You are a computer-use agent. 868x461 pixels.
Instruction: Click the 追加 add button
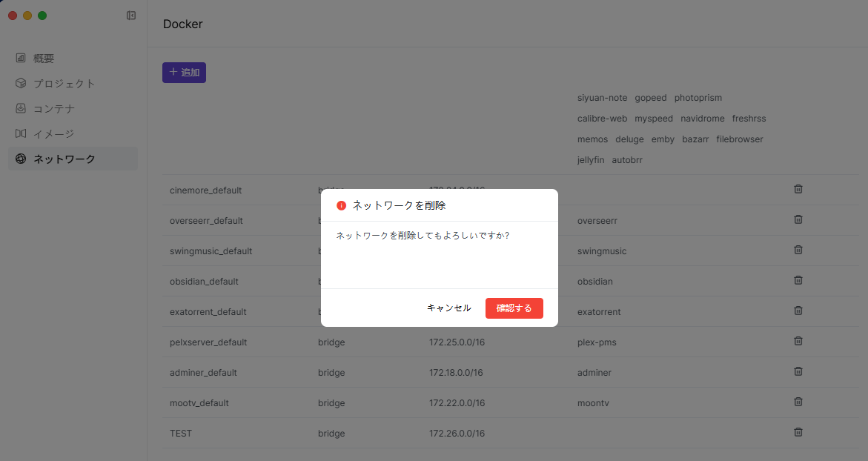(184, 73)
